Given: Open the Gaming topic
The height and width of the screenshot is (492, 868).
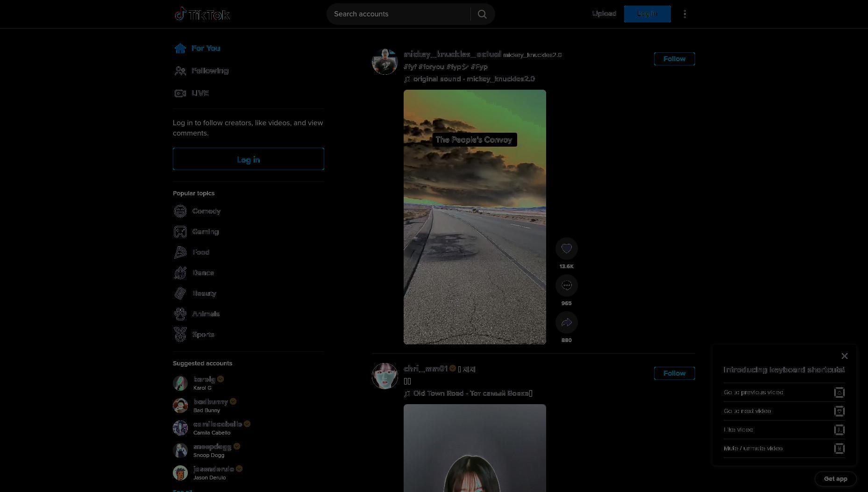Looking at the screenshot, I should [x=196, y=232].
